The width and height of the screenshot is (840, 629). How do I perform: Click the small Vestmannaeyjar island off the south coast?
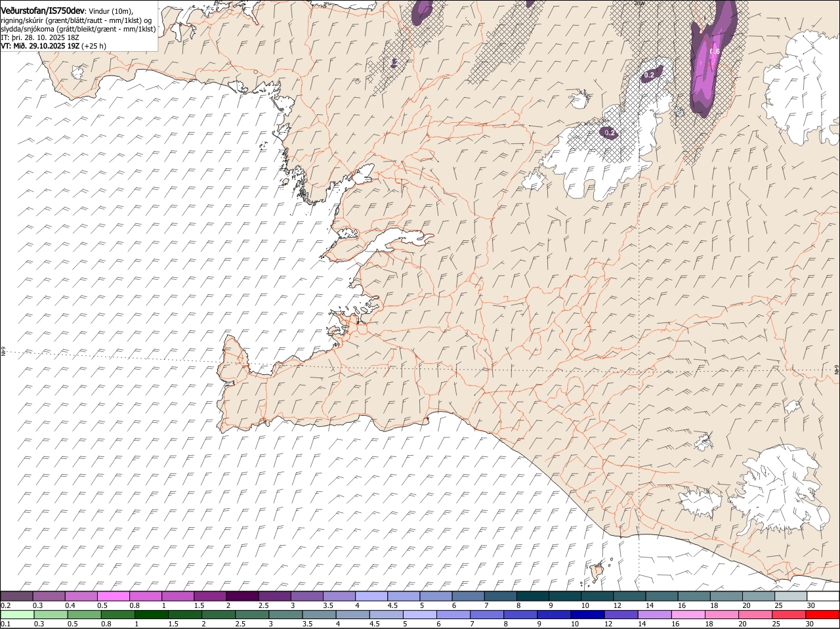tap(598, 572)
